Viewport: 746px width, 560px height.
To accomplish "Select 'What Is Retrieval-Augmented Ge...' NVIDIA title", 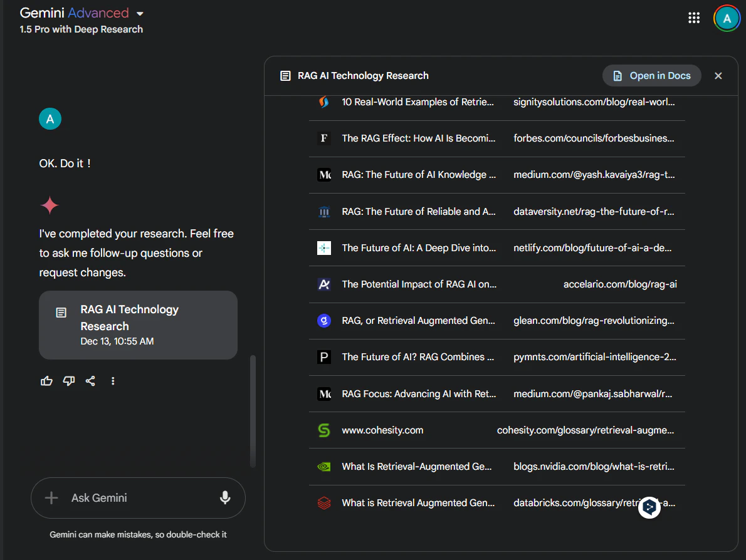I will tap(417, 467).
